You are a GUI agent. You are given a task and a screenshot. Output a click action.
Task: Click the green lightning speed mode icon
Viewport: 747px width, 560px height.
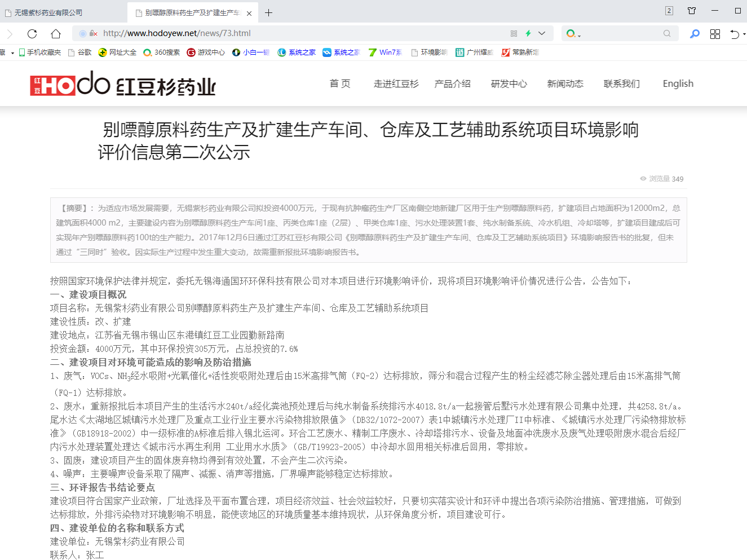click(528, 33)
